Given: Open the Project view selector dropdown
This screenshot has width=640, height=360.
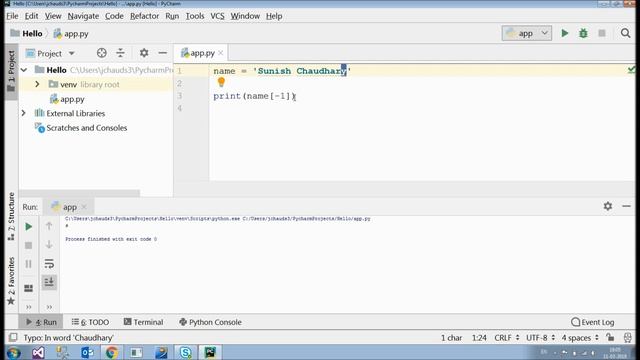Looking at the screenshot, I should coord(50,53).
